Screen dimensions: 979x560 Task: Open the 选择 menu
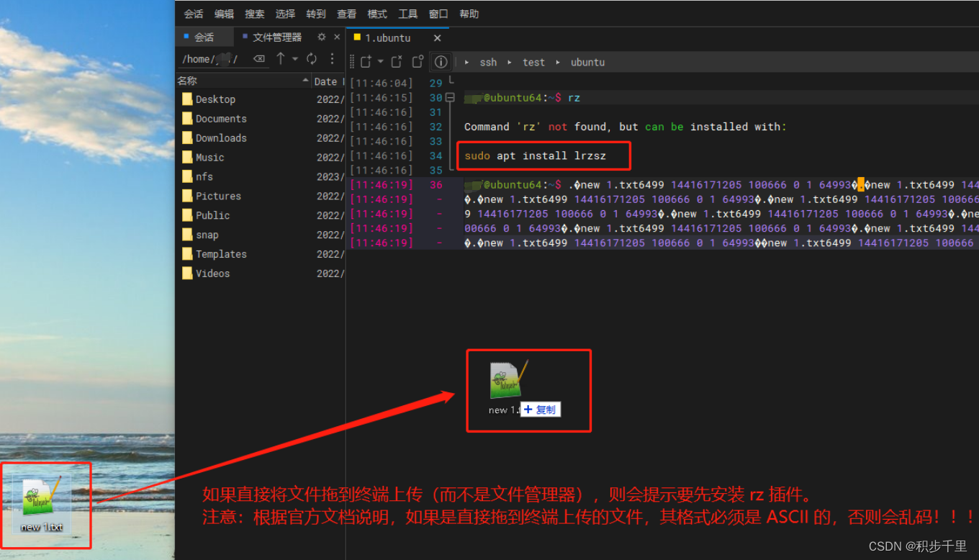tap(285, 14)
